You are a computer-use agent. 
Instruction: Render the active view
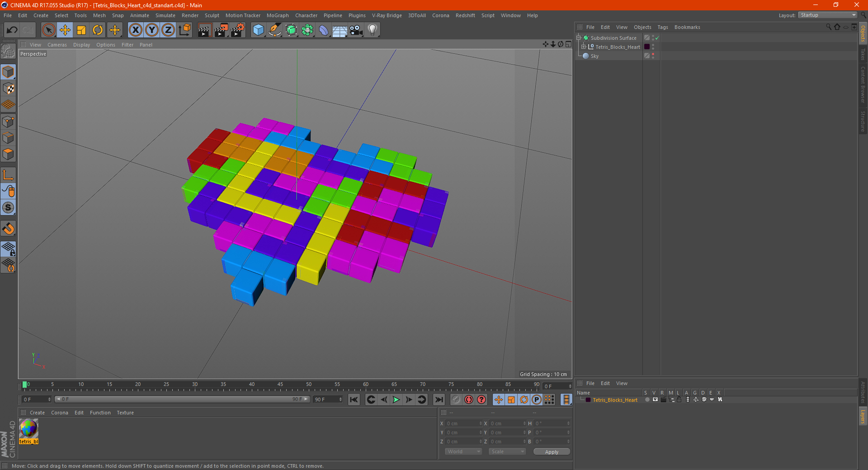point(204,30)
